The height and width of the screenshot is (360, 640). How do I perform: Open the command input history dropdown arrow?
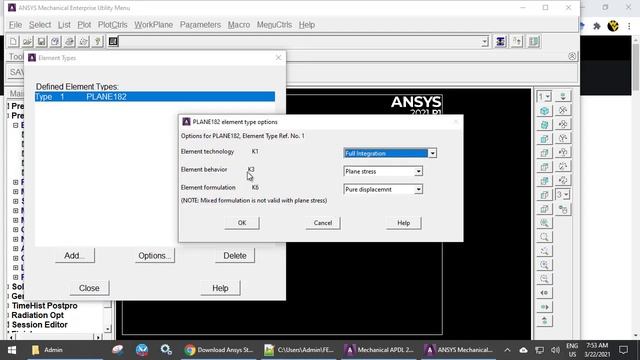pos(484,42)
